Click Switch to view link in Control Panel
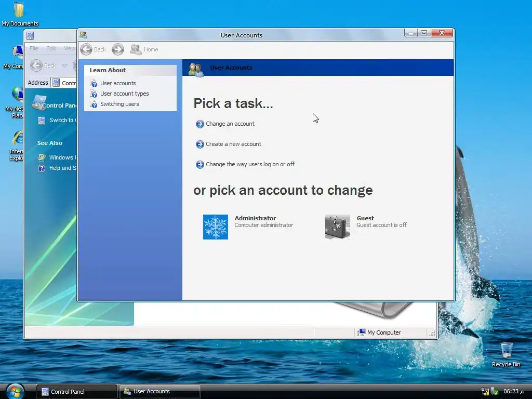This screenshot has width=532, height=399. click(x=63, y=120)
